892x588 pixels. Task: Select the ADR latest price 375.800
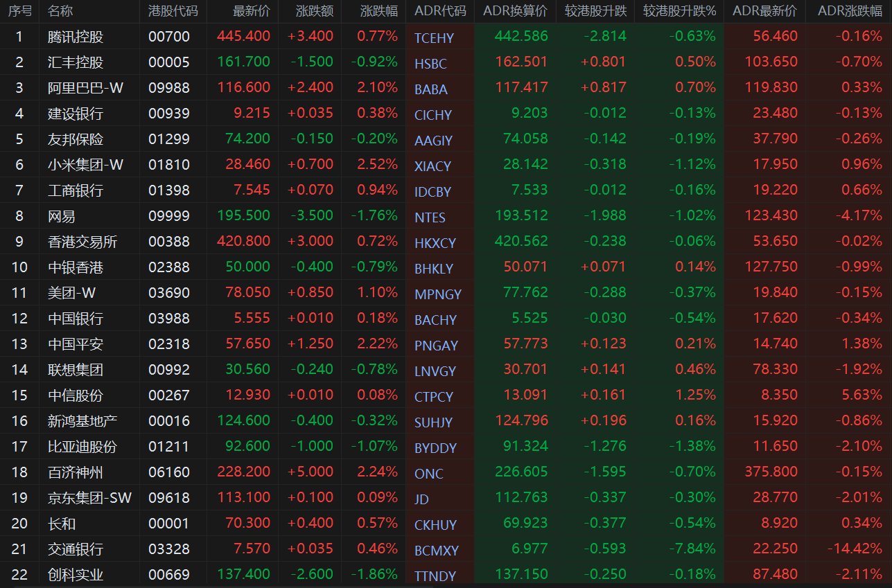tap(771, 472)
